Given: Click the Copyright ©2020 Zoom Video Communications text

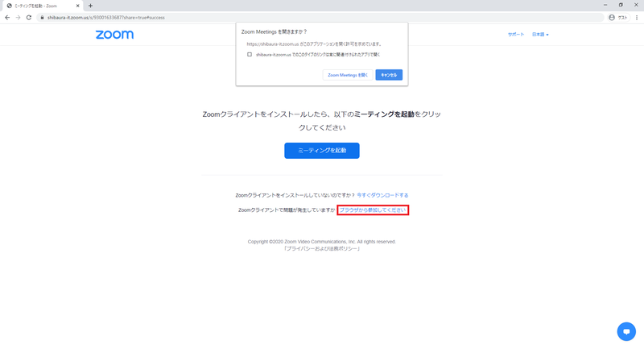Looking at the screenshot, I should click(x=321, y=242).
